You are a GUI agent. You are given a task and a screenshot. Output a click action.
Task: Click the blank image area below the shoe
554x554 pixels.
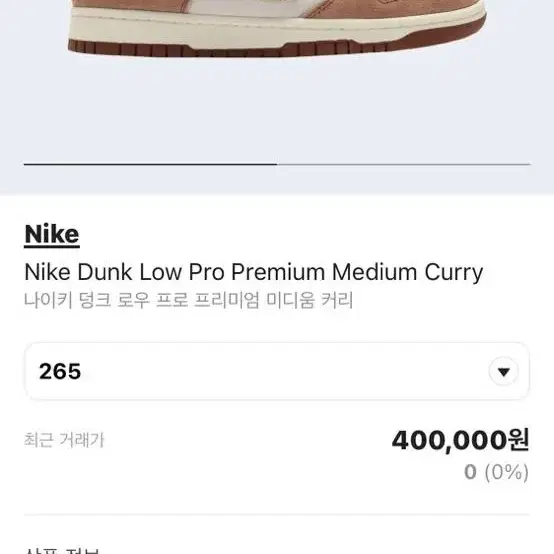277,110
